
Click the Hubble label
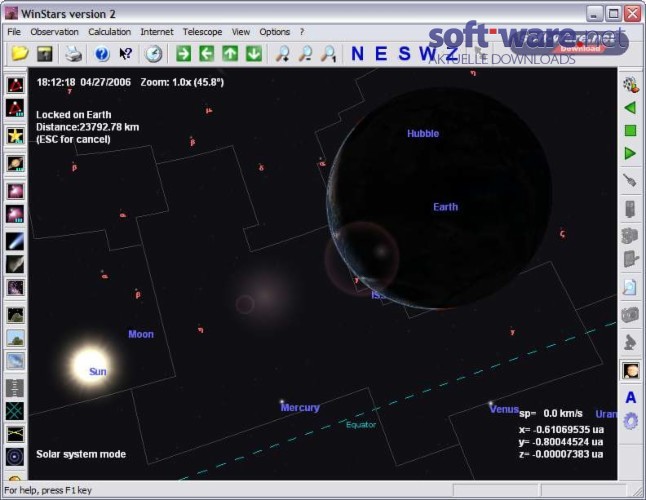point(423,133)
